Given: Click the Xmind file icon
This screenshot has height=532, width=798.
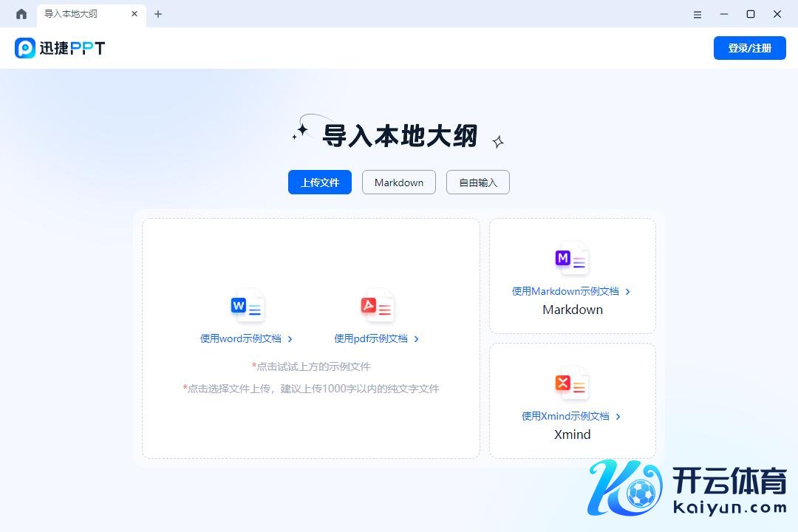Looking at the screenshot, I should 572,383.
